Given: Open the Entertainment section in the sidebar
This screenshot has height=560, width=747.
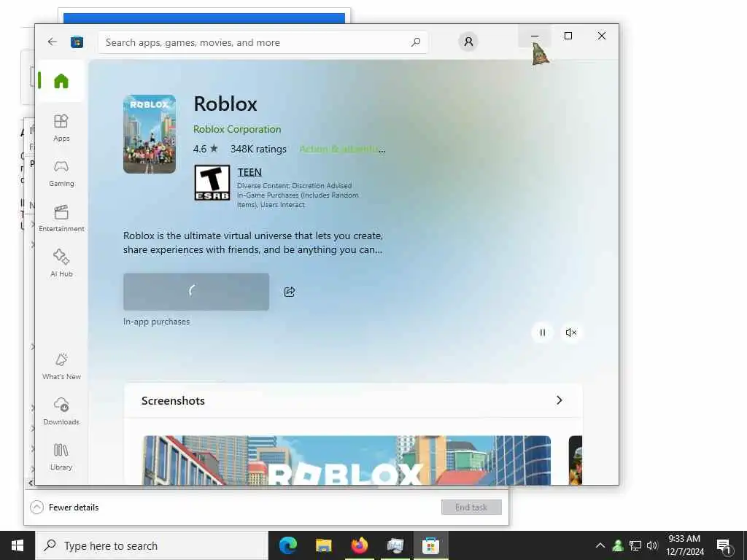Looking at the screenshot, I should pyautogui.click(x=61, y=219).
